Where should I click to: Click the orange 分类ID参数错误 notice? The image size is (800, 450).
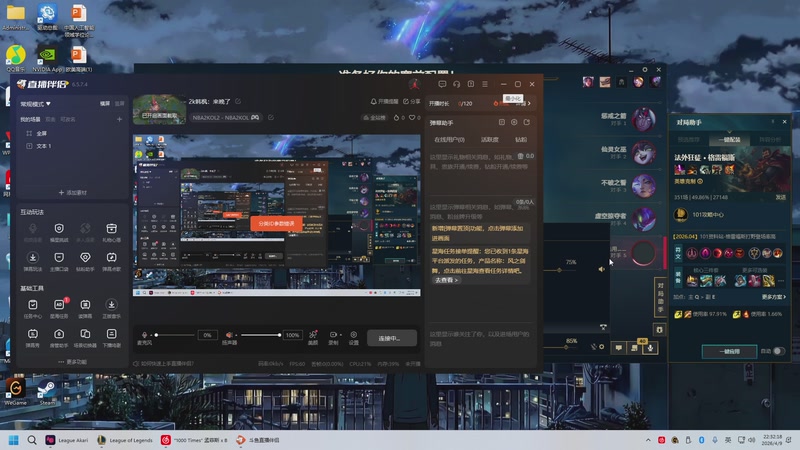pos(276,223)
